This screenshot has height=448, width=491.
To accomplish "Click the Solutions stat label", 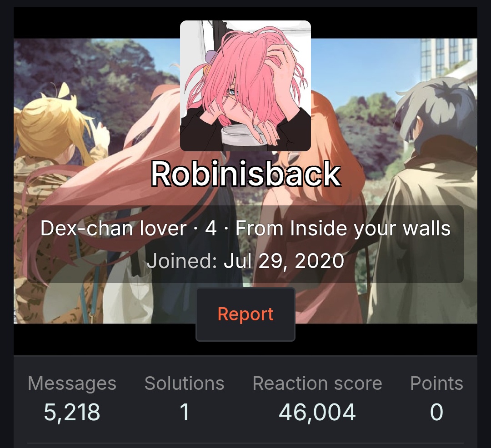I will 185,383.
